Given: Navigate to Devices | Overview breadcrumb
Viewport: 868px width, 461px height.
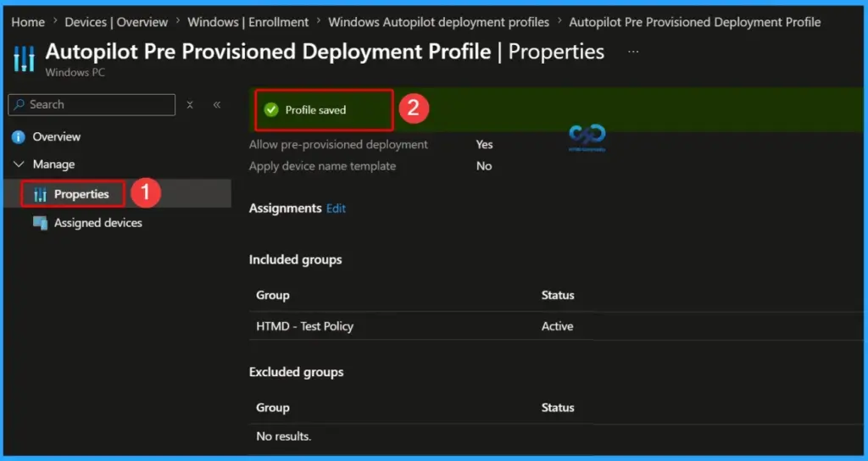Looking at the screenshot, I should pyautogui.click(x=116, y=23).
